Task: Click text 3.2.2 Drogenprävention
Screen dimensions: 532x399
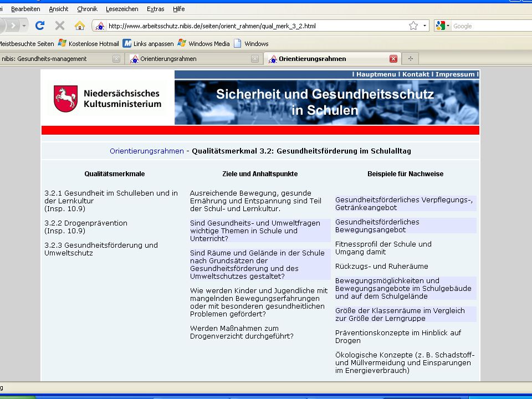Action: pos(86,227)
